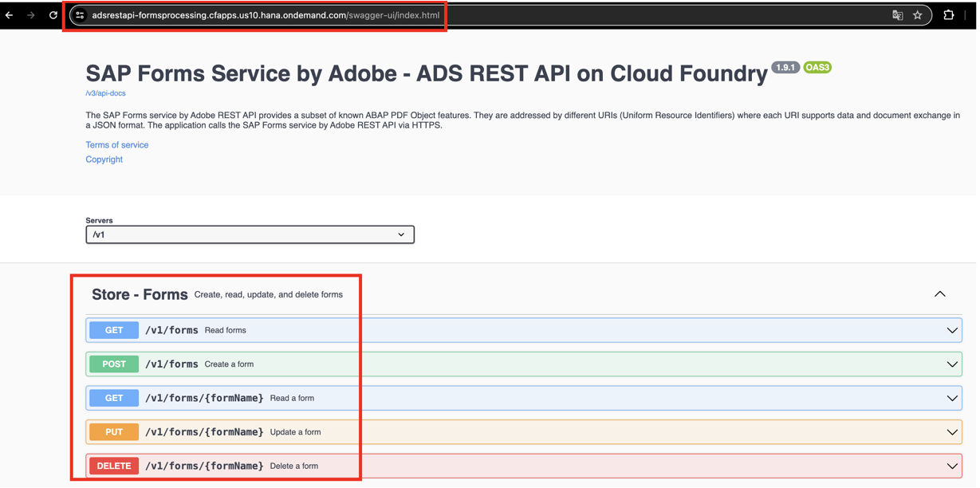Click the POST button for Create a form
Viewport: 980px width, 488px height.
pyautogui.click(x=114, y=364)
